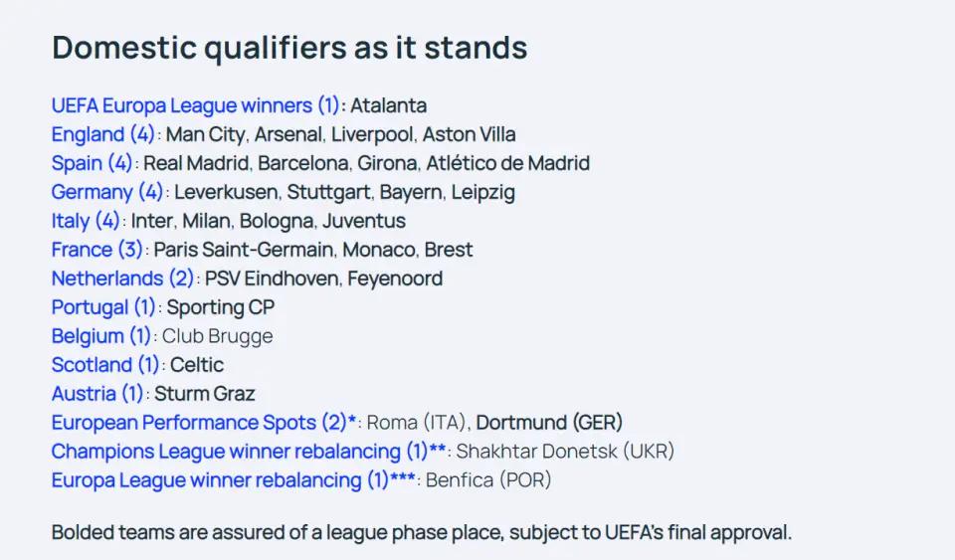
Task: Open Europa League winner rebalancing link
Action: coord(234,480)
